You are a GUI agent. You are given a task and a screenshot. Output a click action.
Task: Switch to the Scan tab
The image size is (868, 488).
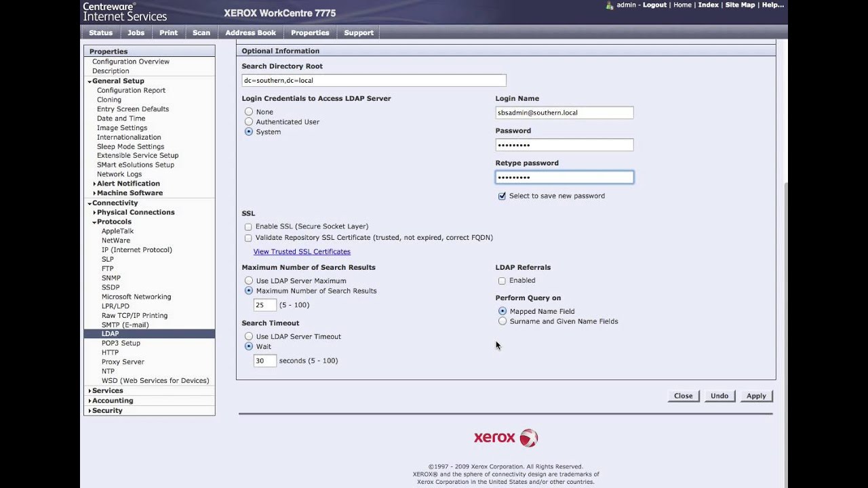[201, 33]
